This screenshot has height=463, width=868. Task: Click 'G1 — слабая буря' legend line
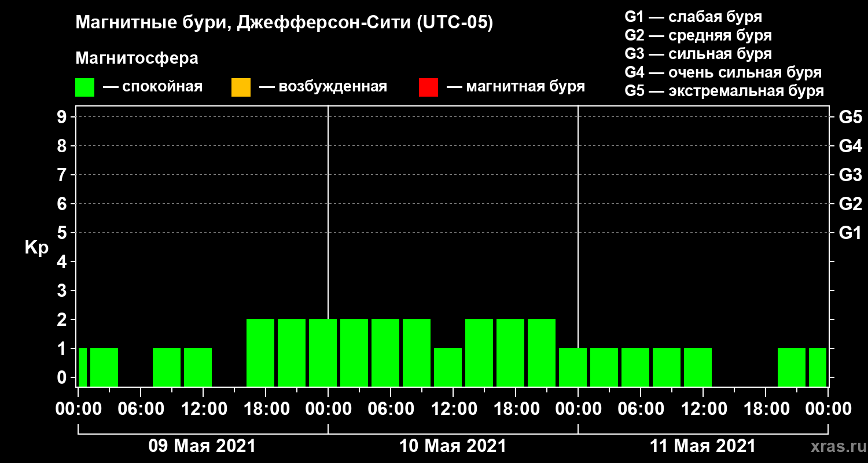point(693,16)
